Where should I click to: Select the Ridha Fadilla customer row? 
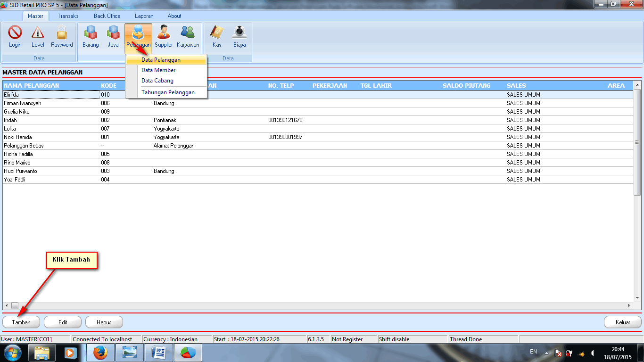(x=318, y=154)
